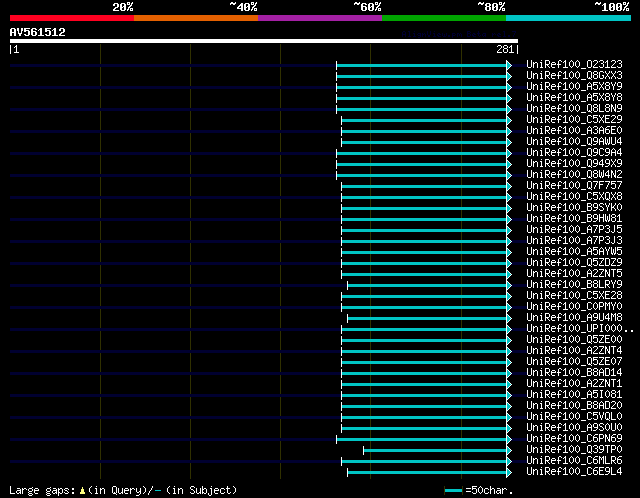The height and width of the screenshot is (498, 640).
Task: Click the =50char. scale legend
Action: coord(478,490)
